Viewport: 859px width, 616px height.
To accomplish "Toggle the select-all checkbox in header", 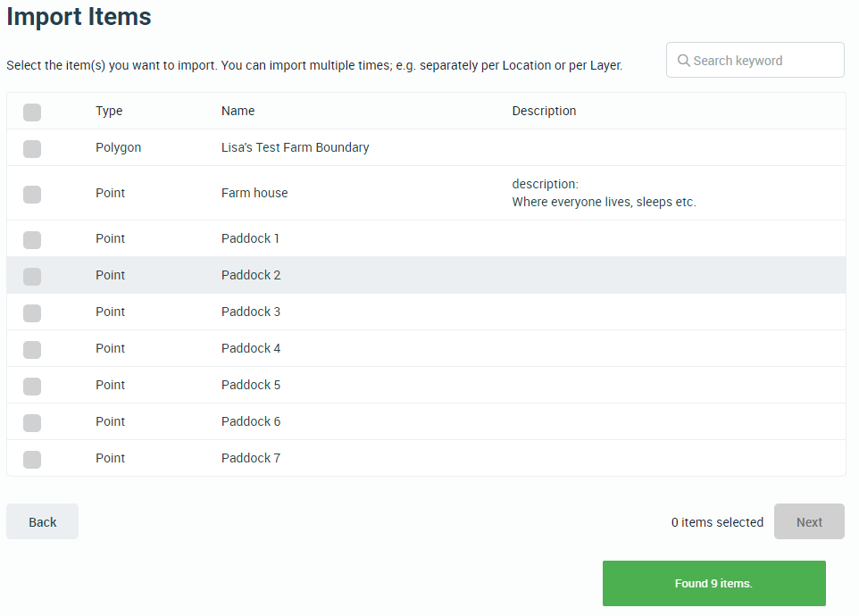I will [x=32, y=112].
